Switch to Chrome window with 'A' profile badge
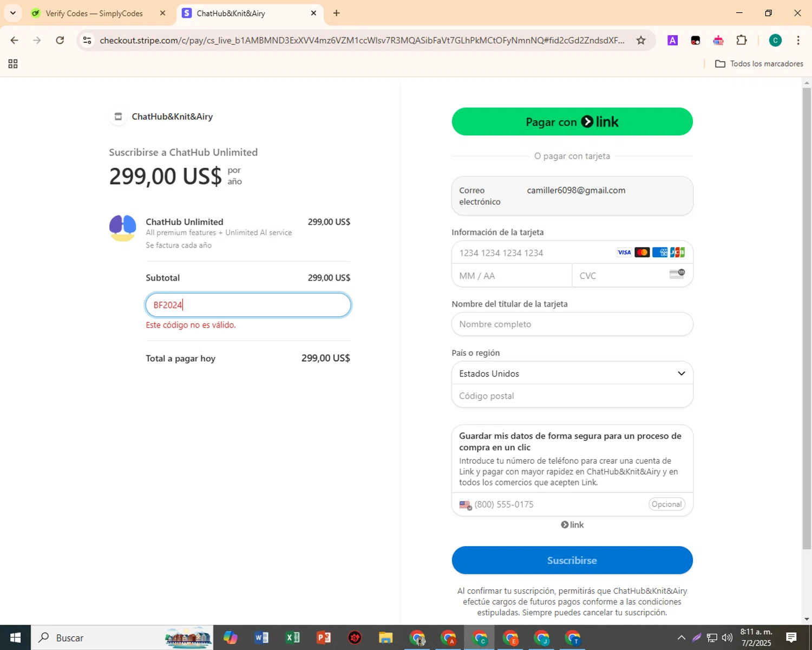This screenshot has width=812, height=650. pyautogui.click(x=448, y=638)
